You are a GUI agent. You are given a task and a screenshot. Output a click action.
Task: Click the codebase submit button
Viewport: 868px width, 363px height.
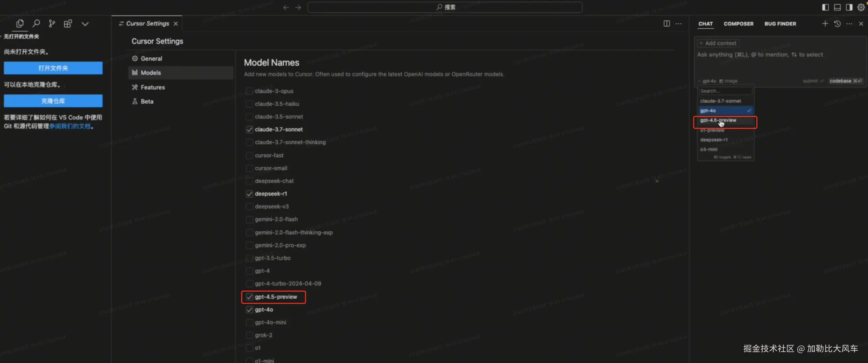click(x=845, y=81)
